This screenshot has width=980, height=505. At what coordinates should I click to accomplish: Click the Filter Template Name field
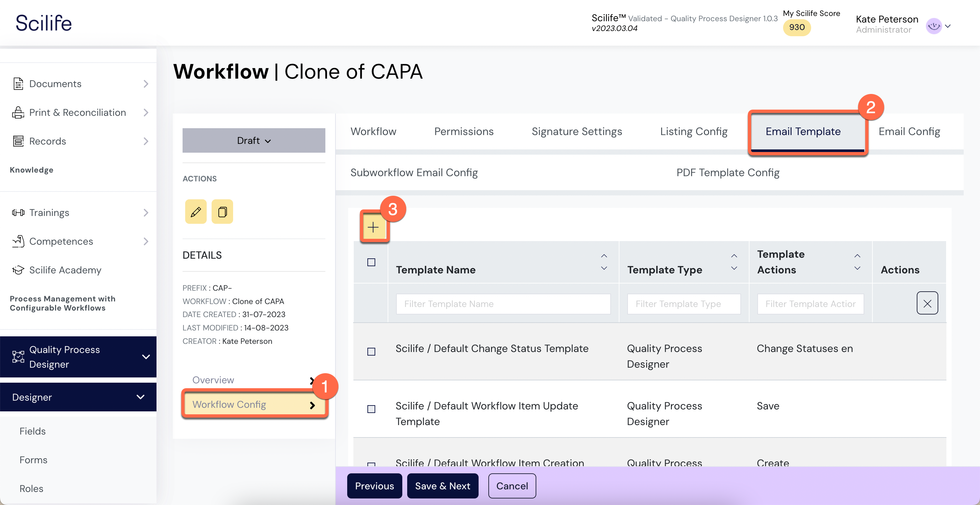click(x=503, y=304)
